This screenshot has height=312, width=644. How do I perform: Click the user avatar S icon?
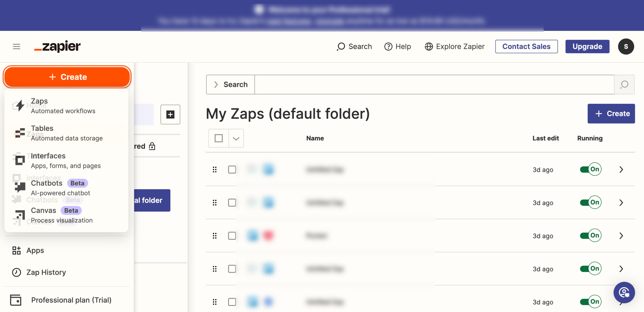(x=626, y=47)
